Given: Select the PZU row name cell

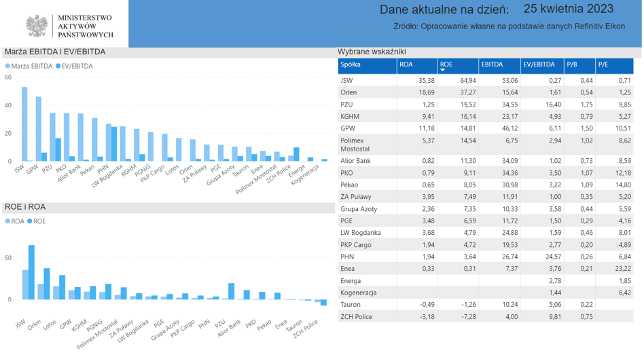Looking at the screenshot, I should 368,105.
